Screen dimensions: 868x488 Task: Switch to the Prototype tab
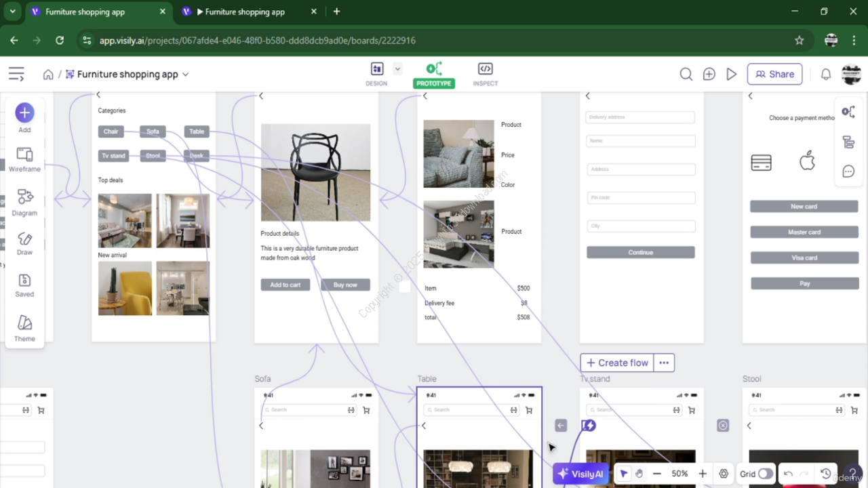coord(434,75)
